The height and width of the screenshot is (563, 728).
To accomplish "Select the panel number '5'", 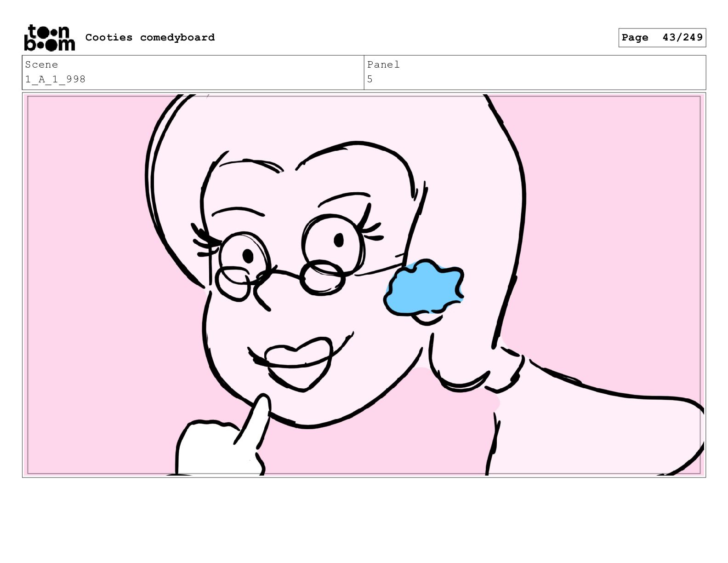I will (370, 79).
